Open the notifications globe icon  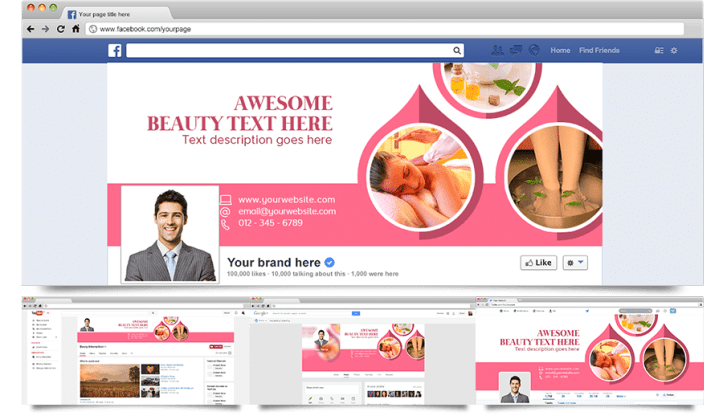click(534, 51)
